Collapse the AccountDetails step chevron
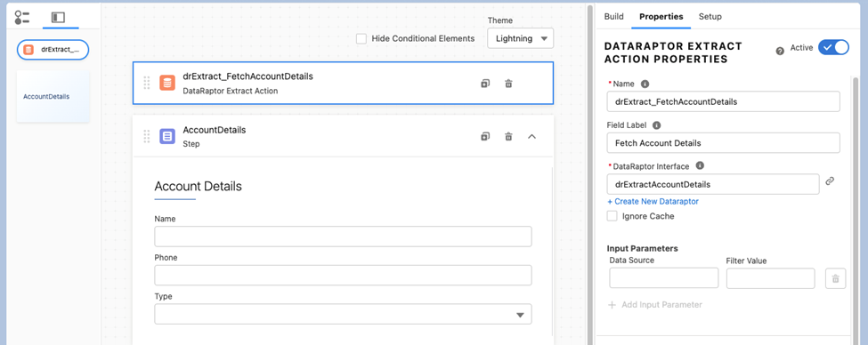Screen dimensions: 868x345 [531, 136]
